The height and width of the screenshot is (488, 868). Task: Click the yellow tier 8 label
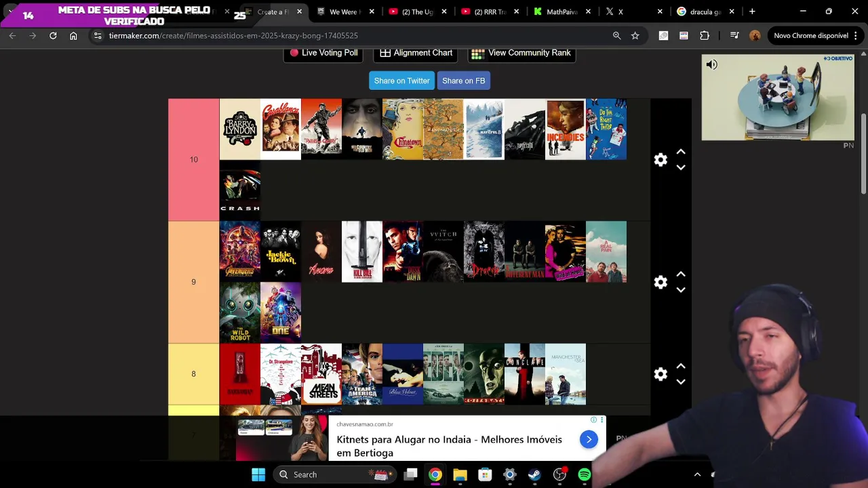[x=194, y=374]
